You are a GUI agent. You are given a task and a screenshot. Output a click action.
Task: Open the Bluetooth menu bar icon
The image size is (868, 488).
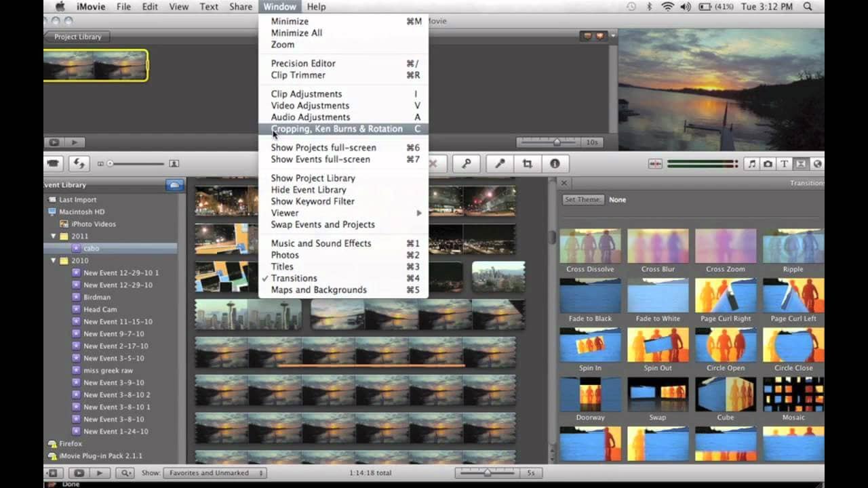click(x=649, y=7)
